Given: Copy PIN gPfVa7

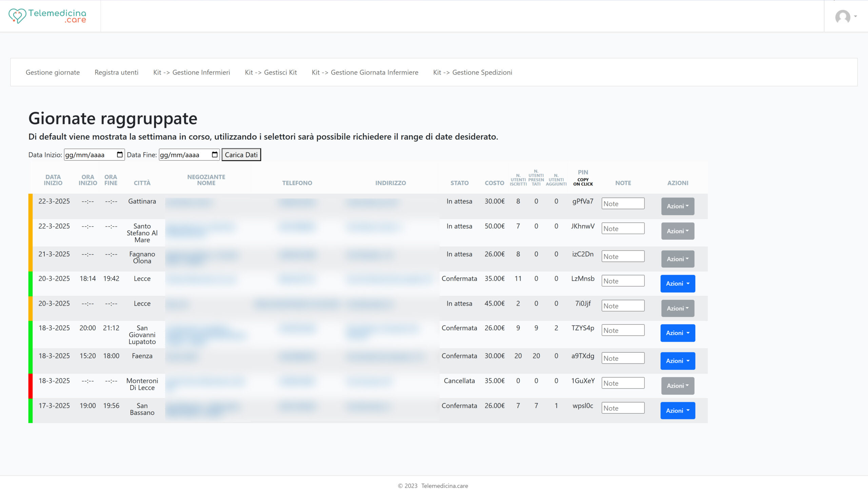Looking at the screenshot, I should pyautogui.click(x=583, y=201).
